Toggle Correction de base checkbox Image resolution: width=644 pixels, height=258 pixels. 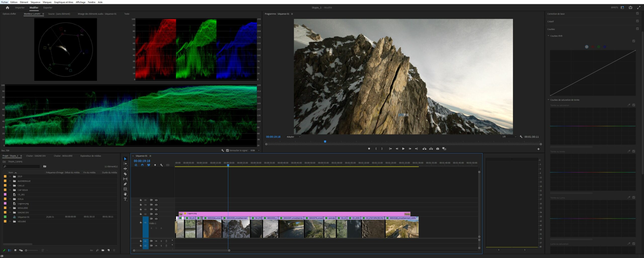coord(637,13)
